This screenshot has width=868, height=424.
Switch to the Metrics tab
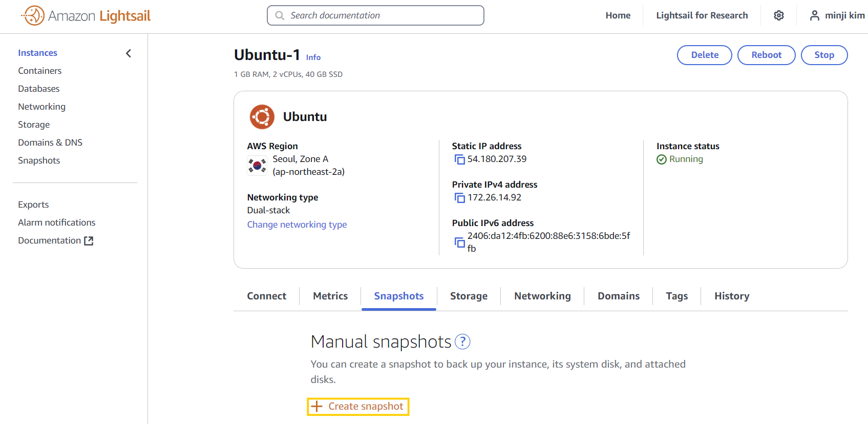click(330, 296)
